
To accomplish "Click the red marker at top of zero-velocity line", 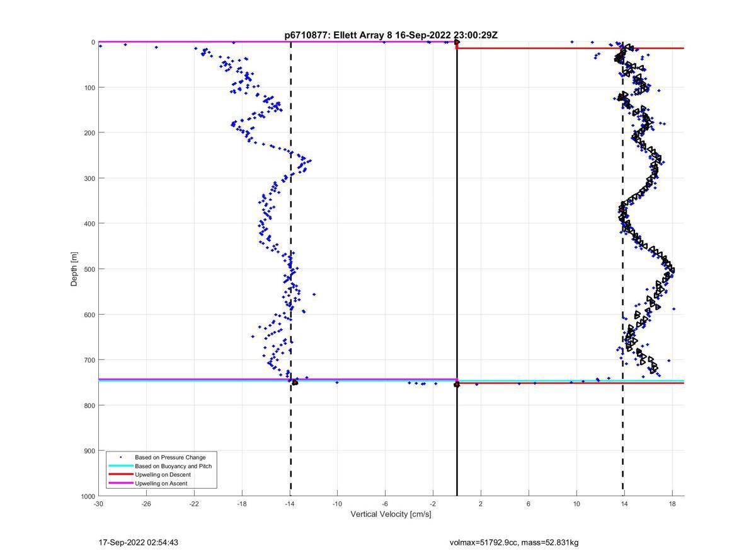I will (x=457, y=43).
